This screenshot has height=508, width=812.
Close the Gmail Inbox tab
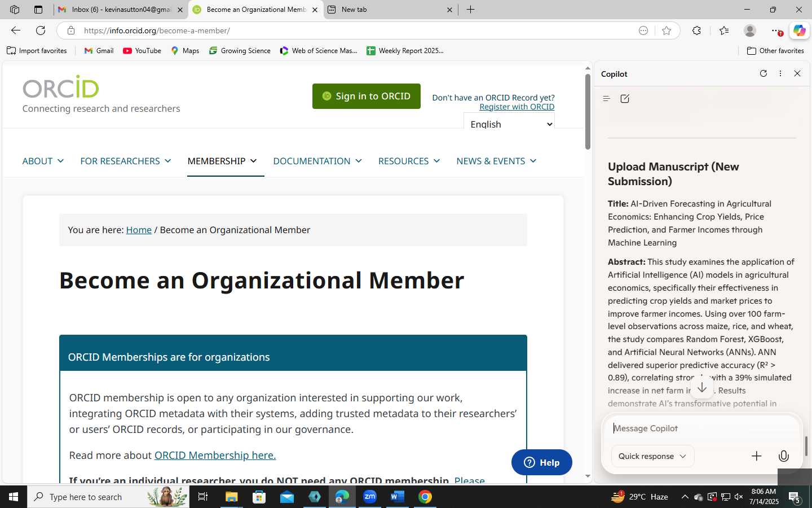point(180,10)
